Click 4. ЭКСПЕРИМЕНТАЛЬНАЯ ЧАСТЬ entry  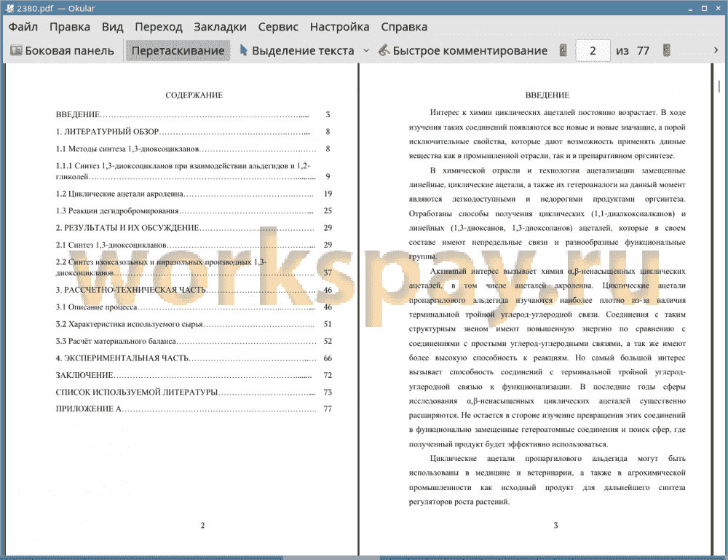pos(194,358)
